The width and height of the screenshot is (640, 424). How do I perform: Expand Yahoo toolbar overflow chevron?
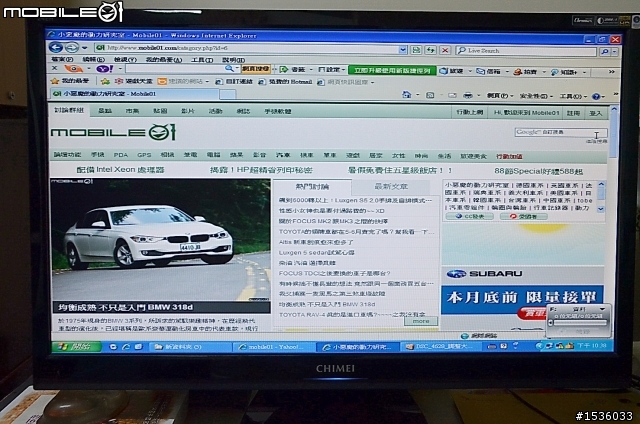coord(611,72)
